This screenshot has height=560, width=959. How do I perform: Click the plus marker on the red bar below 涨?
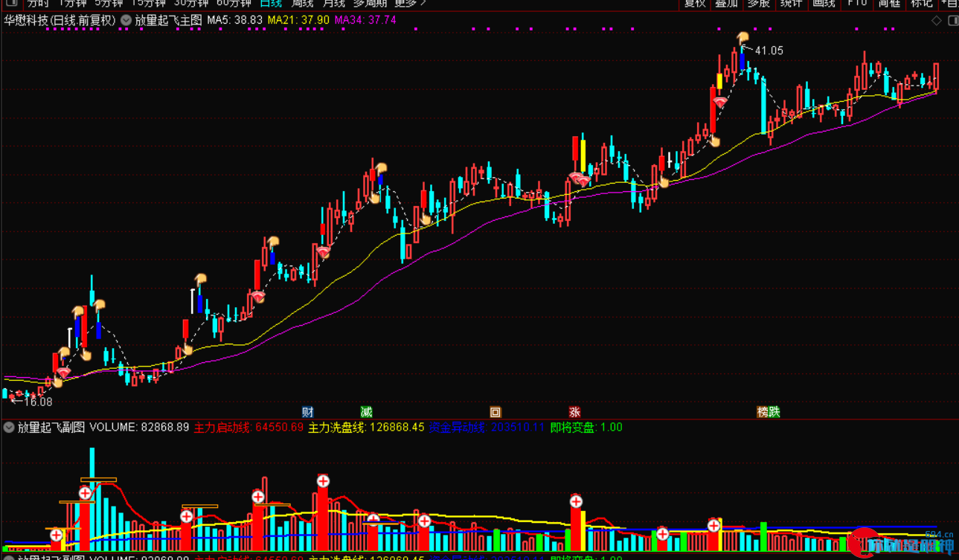click(x=576, y=501)
